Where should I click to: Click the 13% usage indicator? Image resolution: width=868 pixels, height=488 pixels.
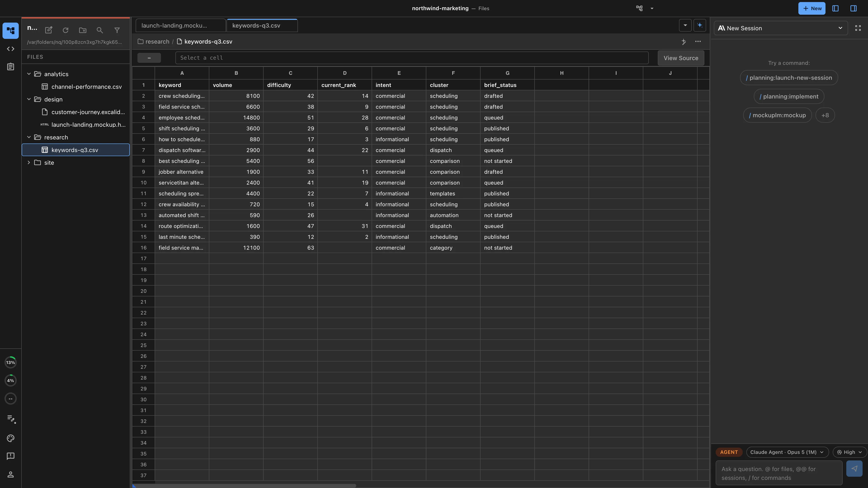(10, 362)
